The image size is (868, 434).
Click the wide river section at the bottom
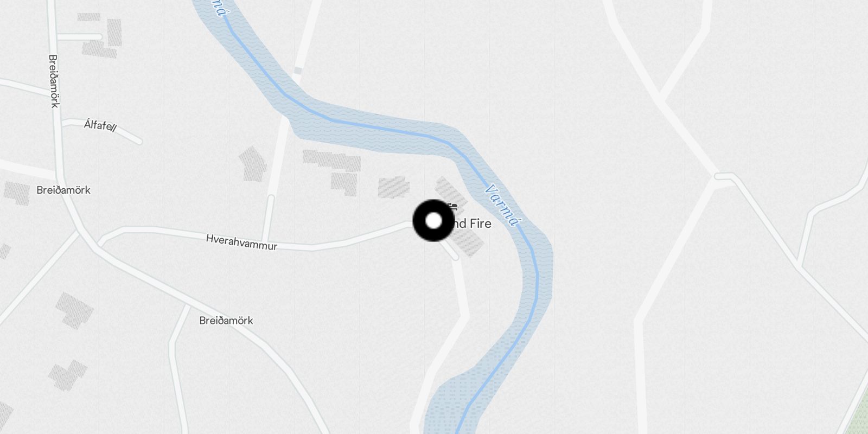point(461,404)
